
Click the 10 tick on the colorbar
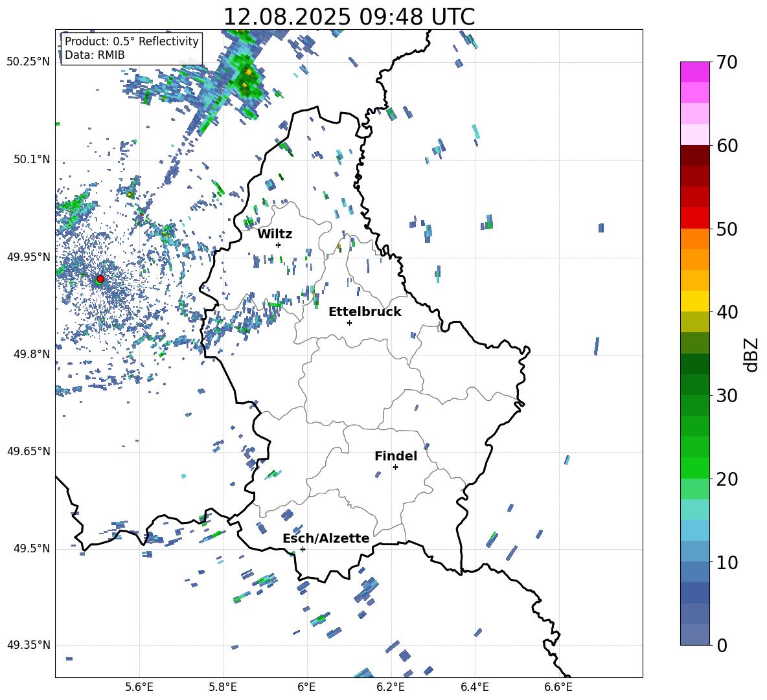point(727,563)
